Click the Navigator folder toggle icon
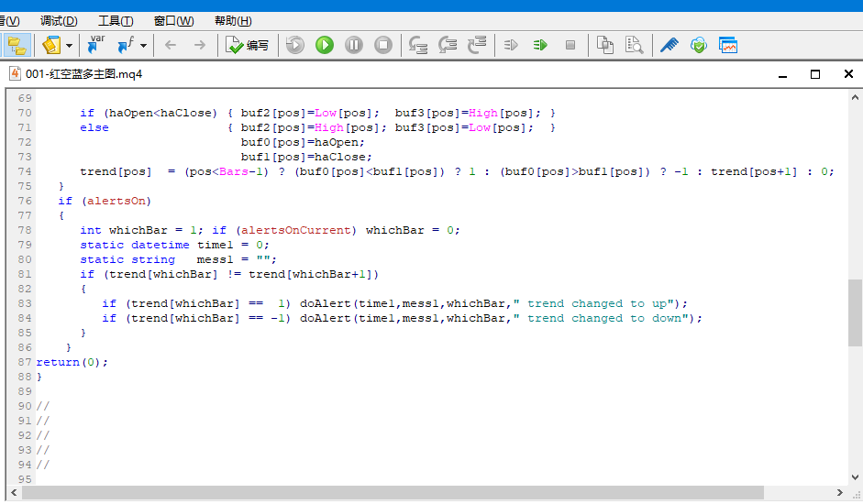 click(x=17, y=45)
